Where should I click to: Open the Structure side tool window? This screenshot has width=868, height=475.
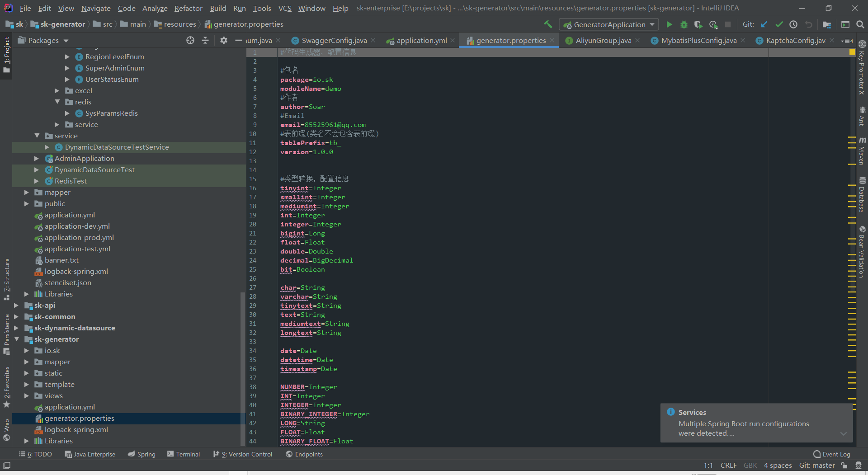tap(7, 279)
